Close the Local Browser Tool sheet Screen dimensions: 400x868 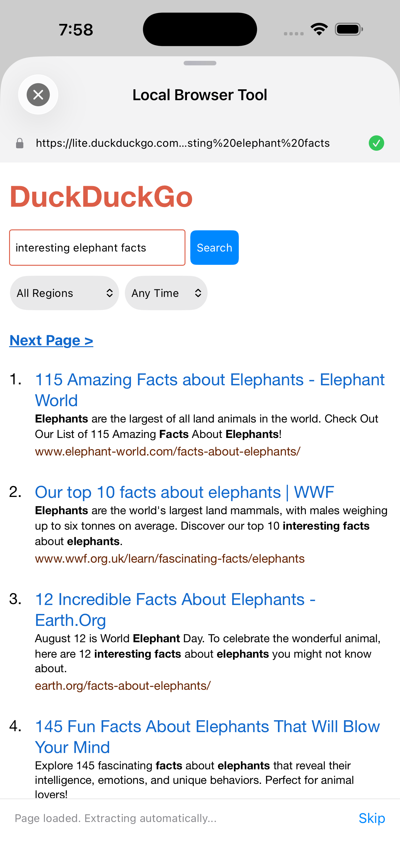[x=38, y=95]
